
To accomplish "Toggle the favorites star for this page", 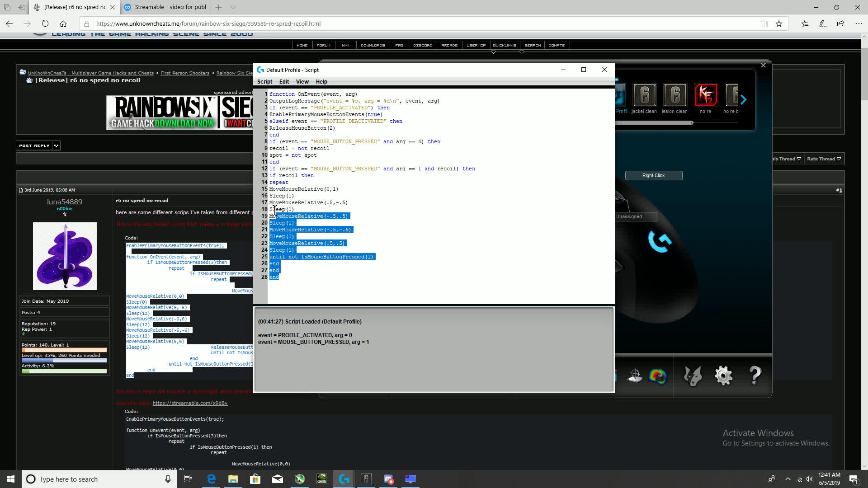I will coord(779,24).
